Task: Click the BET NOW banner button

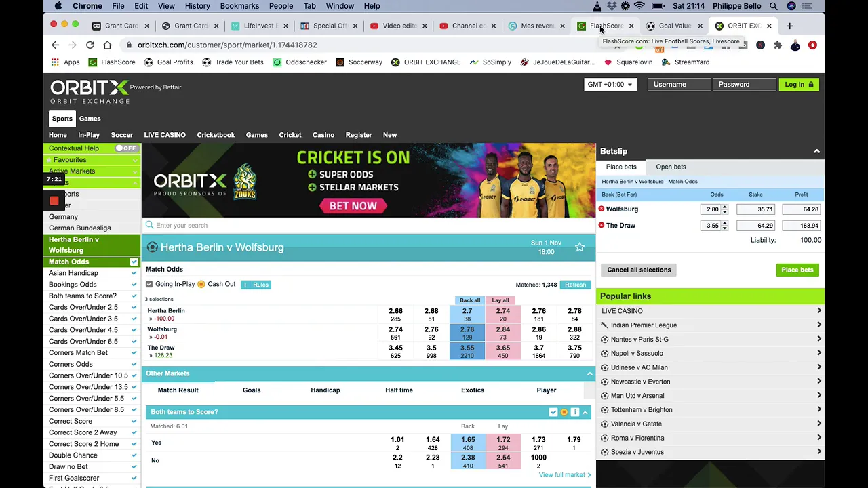Action: click(x=353, y=205)
